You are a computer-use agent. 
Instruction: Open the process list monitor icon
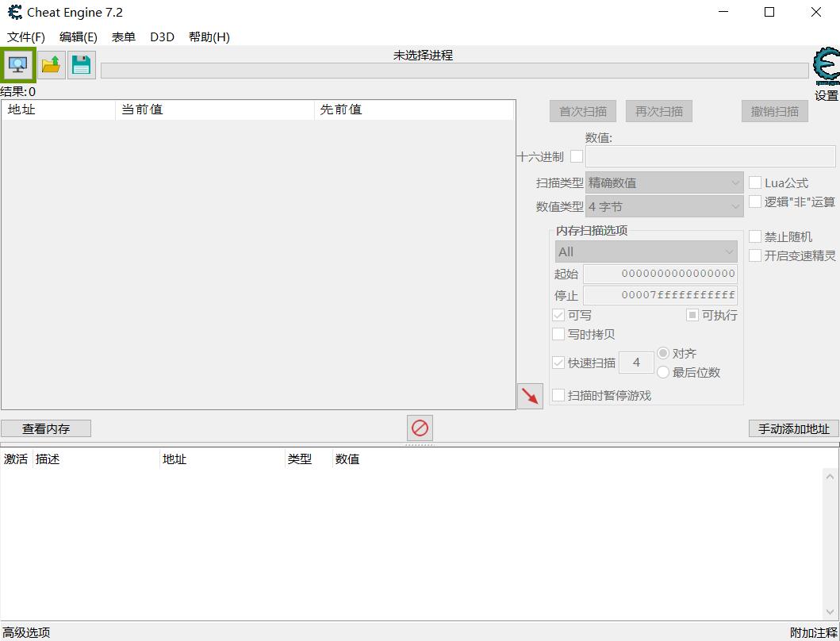(x=18, y=65)
